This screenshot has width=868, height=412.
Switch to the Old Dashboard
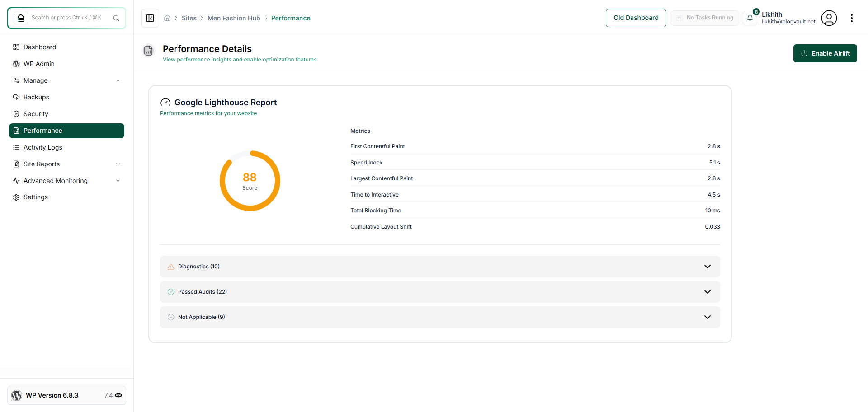(636, 18)
